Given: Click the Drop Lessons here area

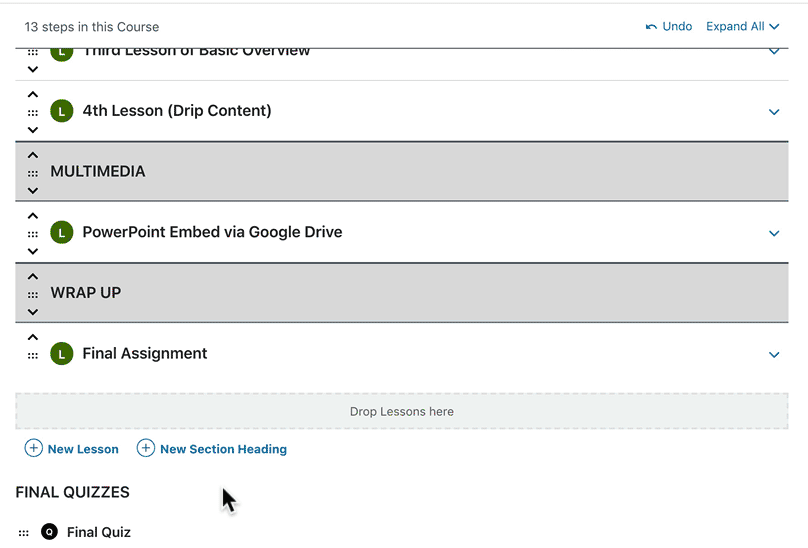Looking at the screenshot, I should (401, 411).
